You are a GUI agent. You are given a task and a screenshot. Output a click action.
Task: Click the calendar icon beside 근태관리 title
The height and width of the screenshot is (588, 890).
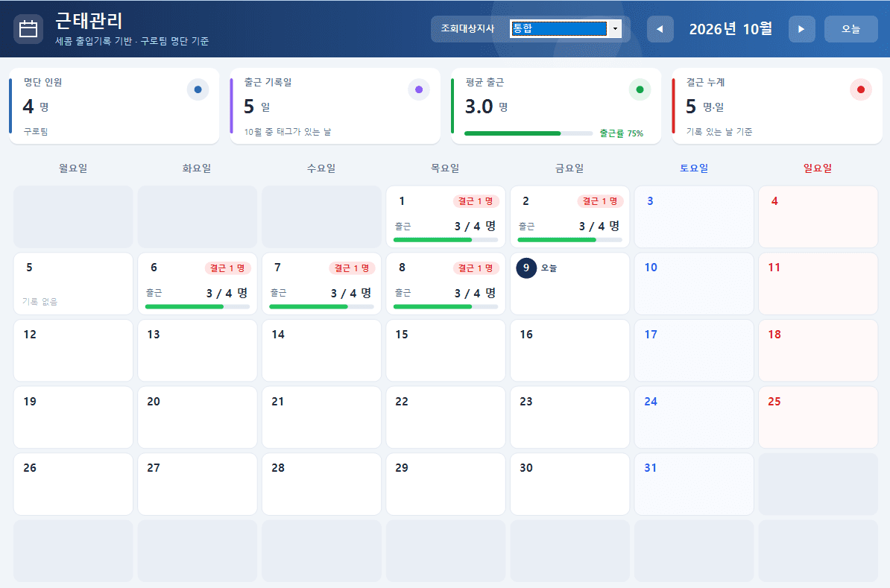[x=28, y=29]
